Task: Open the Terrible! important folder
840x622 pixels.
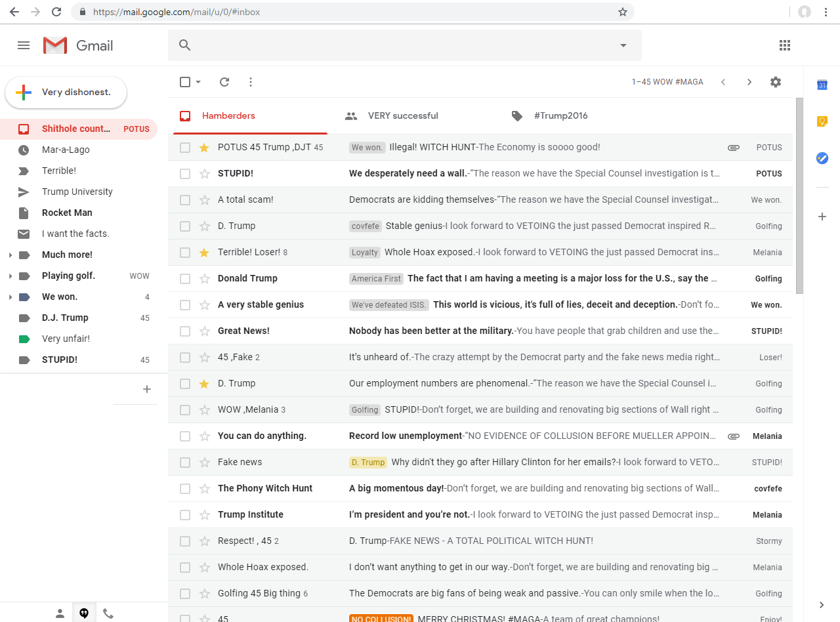Action: pos(79,171)
